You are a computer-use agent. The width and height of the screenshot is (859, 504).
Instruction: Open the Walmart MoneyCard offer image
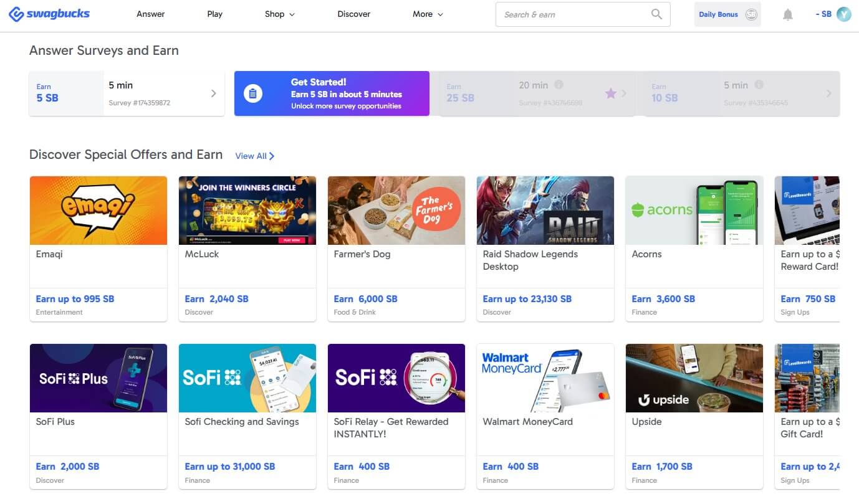(x=545, y=378)
